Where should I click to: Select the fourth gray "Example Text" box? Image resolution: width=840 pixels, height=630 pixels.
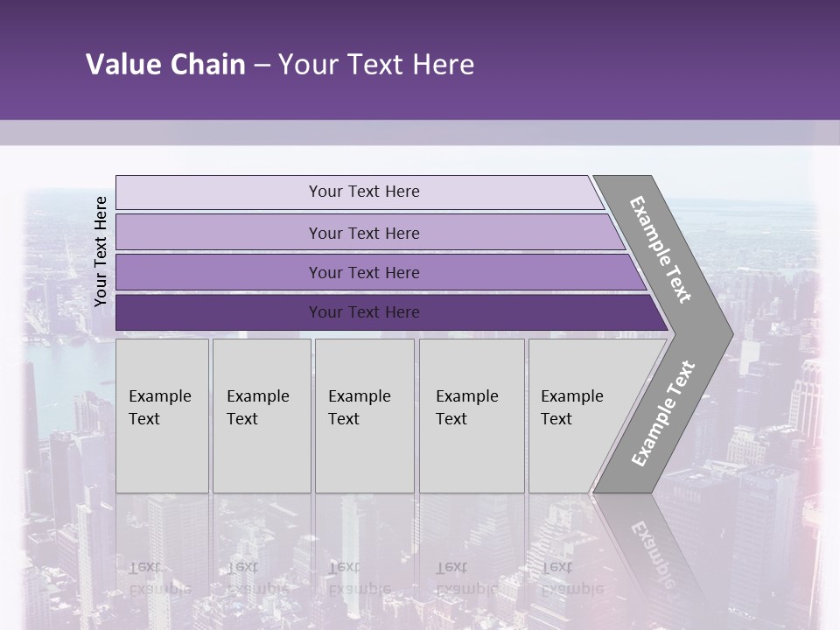[471, 415]
